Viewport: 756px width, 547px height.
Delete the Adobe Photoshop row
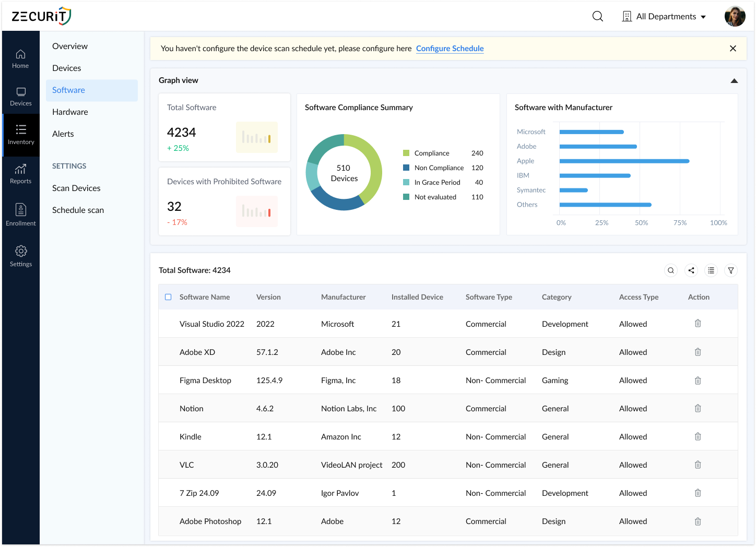[x=698, y=521]
